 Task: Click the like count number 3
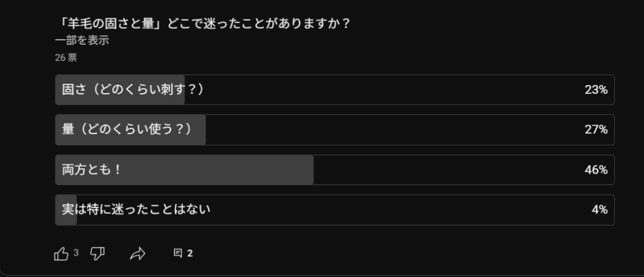[x=76, y=253]
